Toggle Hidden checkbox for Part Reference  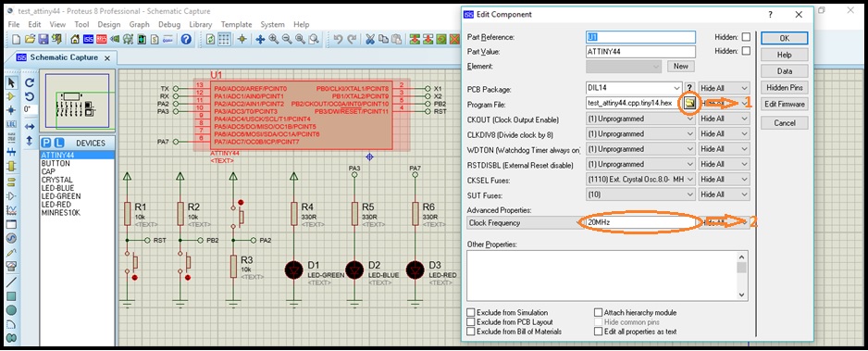pos(746,37)
